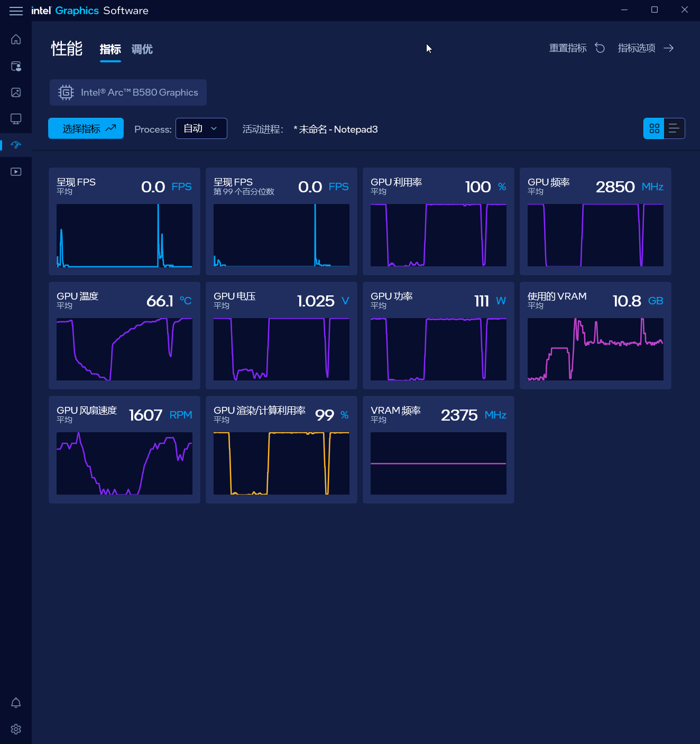The width and height of the screenshot is (700, 744).
Task: Switch to the 指标 tab
Action: 110,49
